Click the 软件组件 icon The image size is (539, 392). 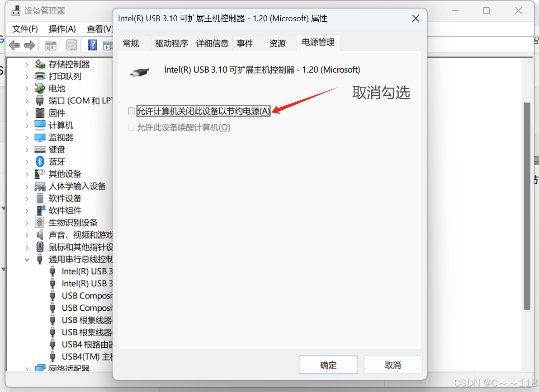click(41, 210)
